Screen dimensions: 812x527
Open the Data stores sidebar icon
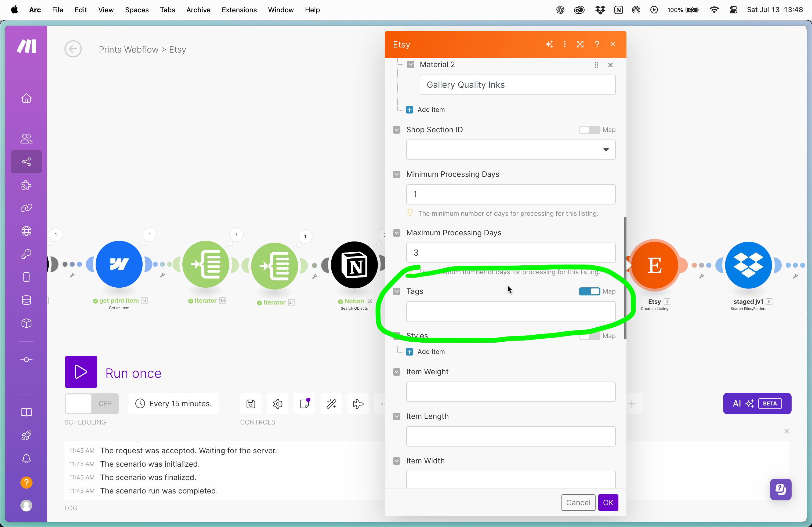(26, 300)
